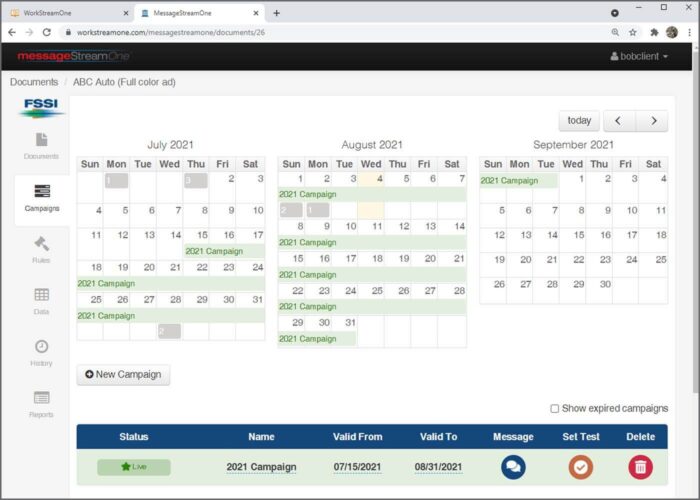This screenshot has height=500, width=700.
Task: Open the browser extensions puzzle icon
Action: click(x=654, y=32)
